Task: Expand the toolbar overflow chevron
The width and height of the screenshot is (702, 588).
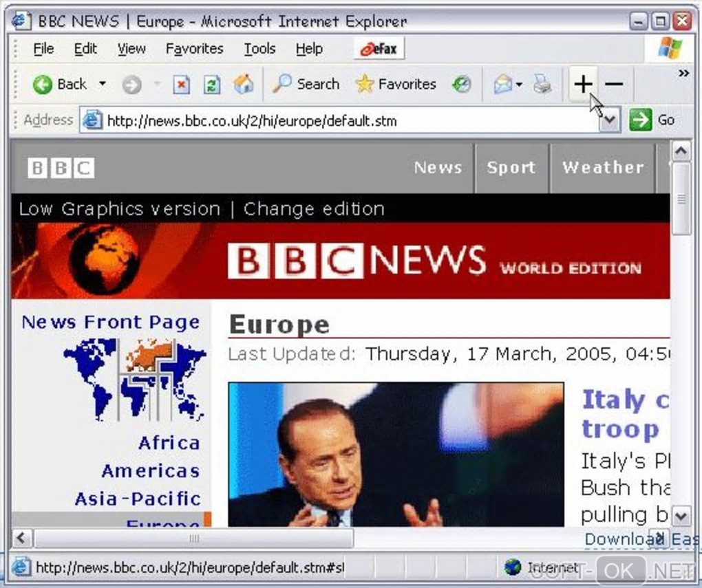Action: click(x=683, y=73)
